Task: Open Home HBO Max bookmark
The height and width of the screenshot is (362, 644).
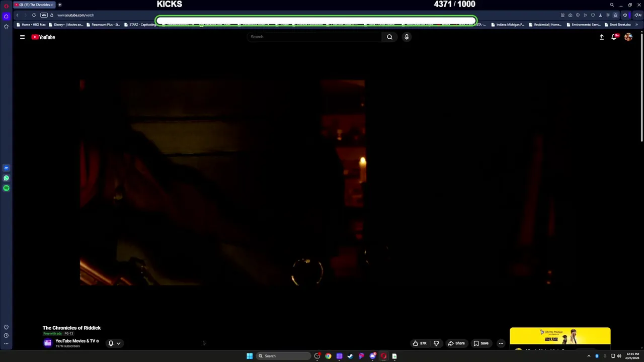Action: 31,25
